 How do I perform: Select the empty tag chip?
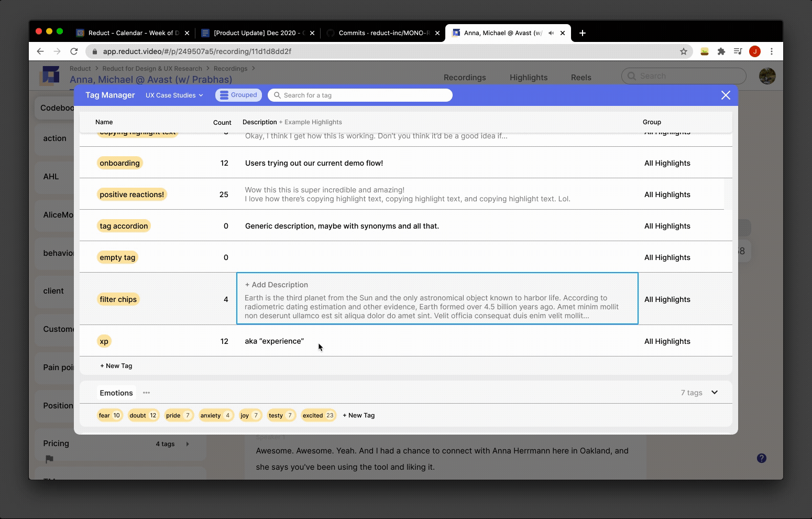(117, 257)
